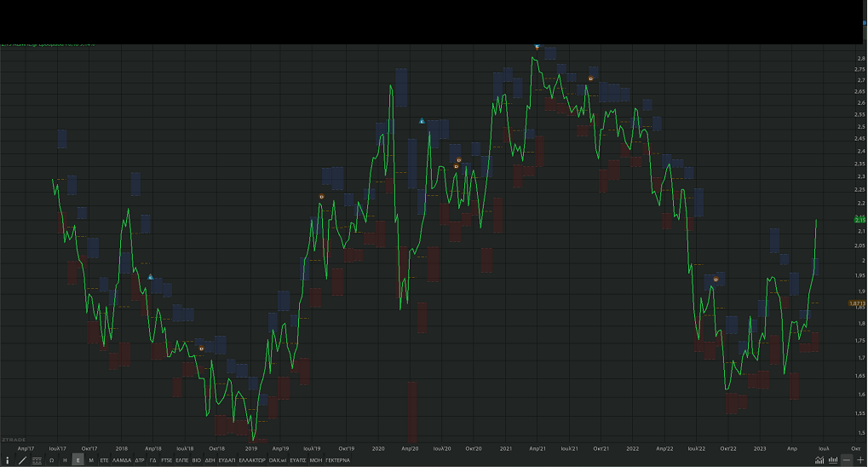Select the line drawing tool
The image size is (868, 467).
point(22,460)
